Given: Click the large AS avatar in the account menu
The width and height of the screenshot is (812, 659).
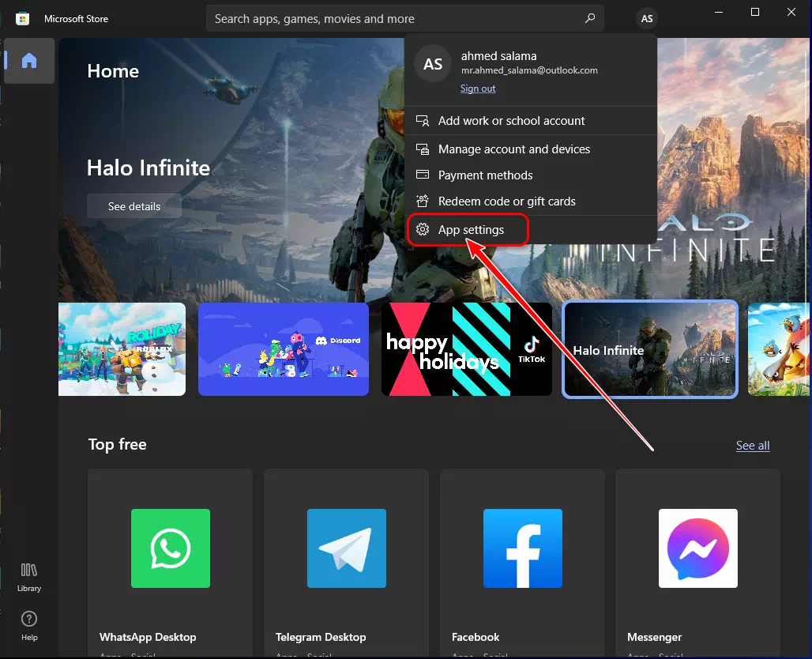Looking at the screenshot, I should point(433,64).
